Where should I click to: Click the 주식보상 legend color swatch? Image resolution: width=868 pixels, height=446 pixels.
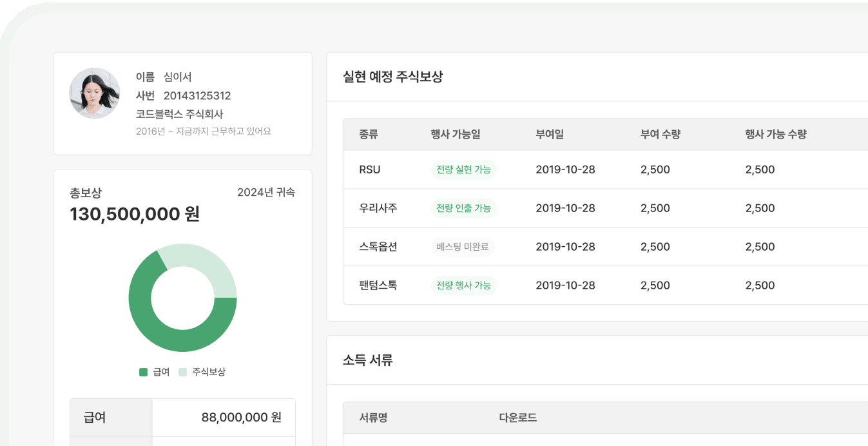[182, 372]
